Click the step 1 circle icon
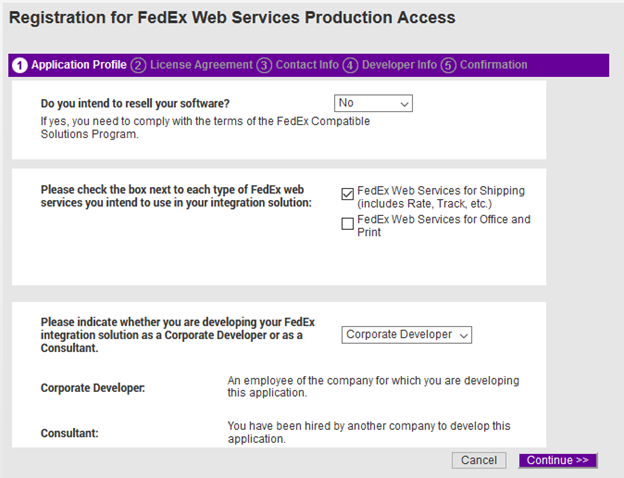Screen dimensions: 624x478 (x=19, y=65)
